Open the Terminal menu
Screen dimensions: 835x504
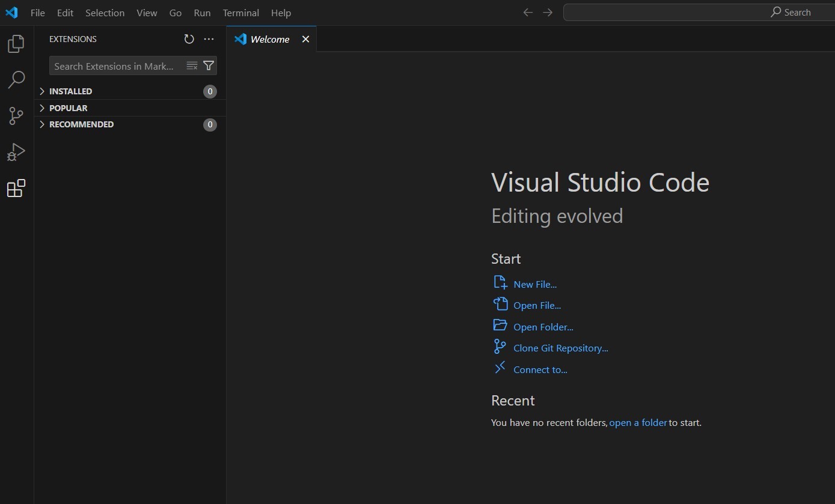(240, 13)
